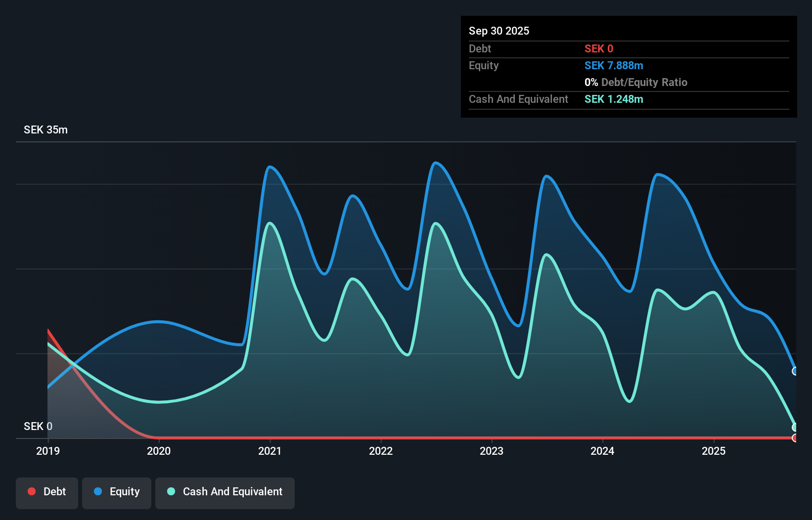Toggle the Equity series visibility
Image resolution: width=812 pixels, height=520 pixels.
(x=117, y=492)
